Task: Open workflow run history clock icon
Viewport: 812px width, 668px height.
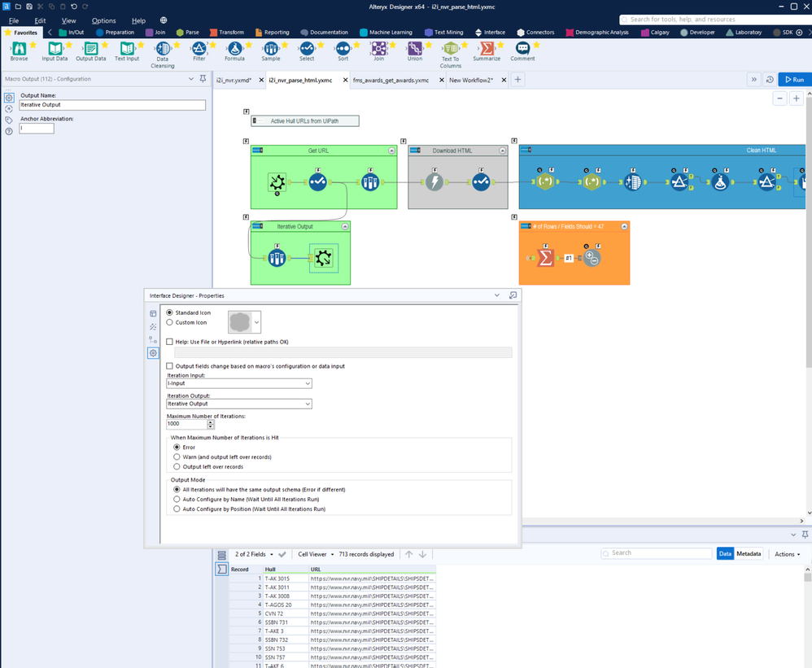Action: (x=770, y=80)
